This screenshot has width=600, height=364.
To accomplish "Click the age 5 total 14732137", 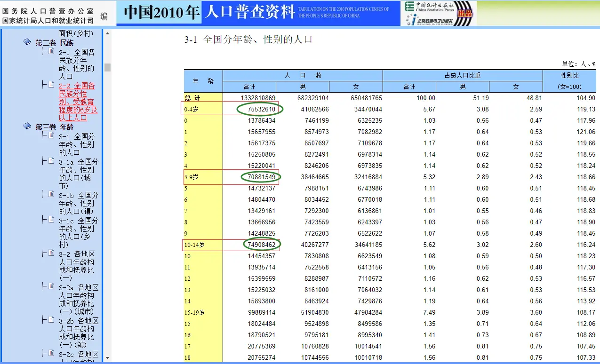I will (x=262, y=188).
